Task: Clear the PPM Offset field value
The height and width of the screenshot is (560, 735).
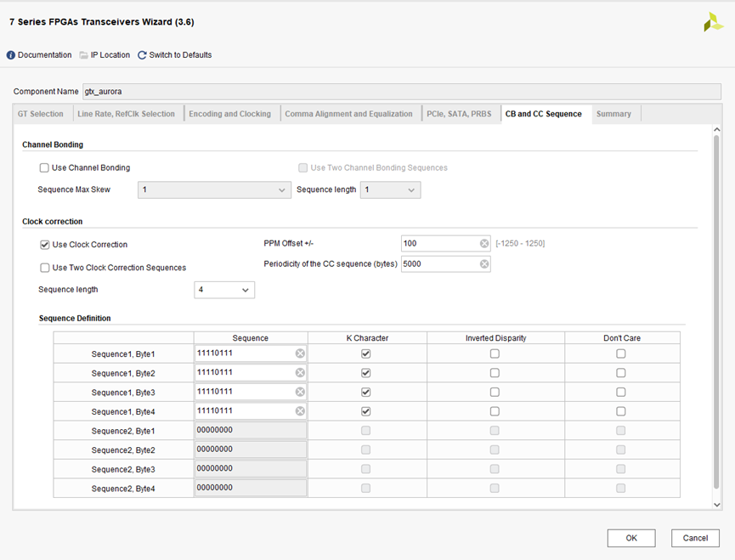Action: [484, 244]
